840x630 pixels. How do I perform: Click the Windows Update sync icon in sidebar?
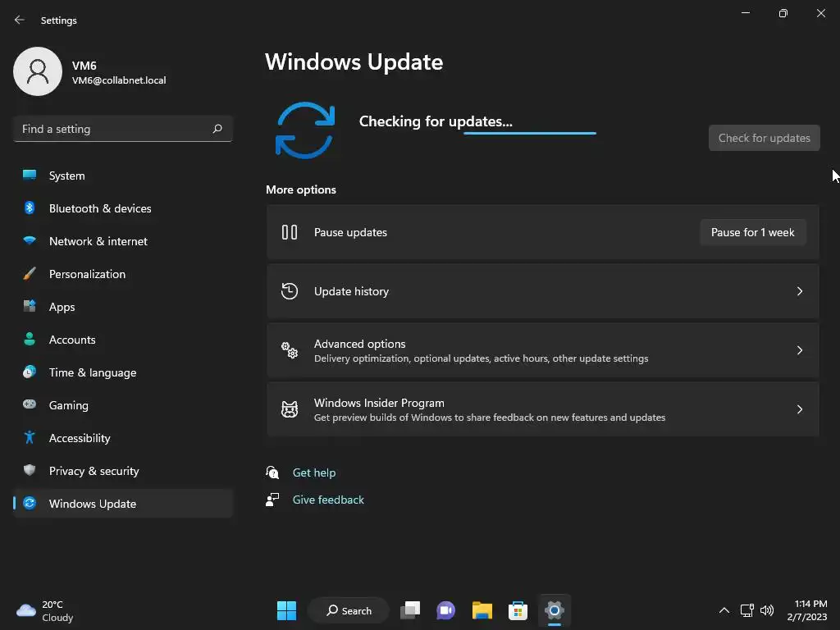pos(30,503)
